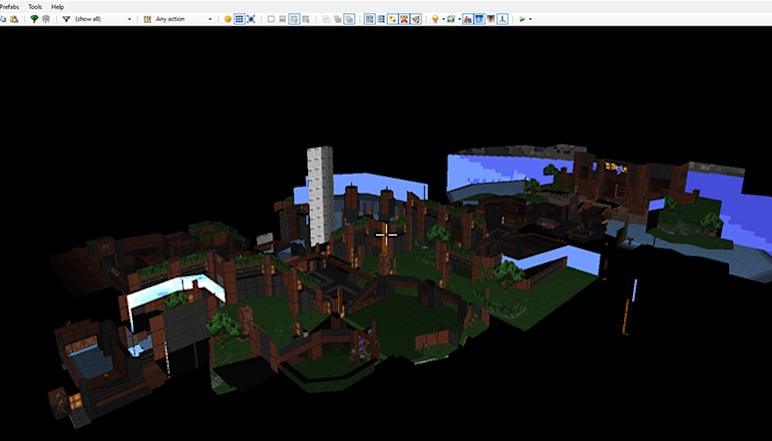Click the things filter funnel icon
Screen dimensions: 772x441
(66, 19)
